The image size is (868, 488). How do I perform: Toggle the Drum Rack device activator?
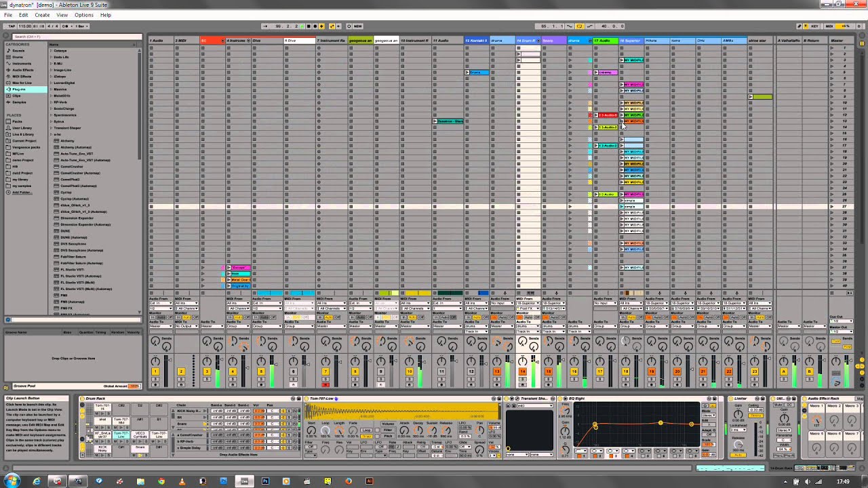81,399
